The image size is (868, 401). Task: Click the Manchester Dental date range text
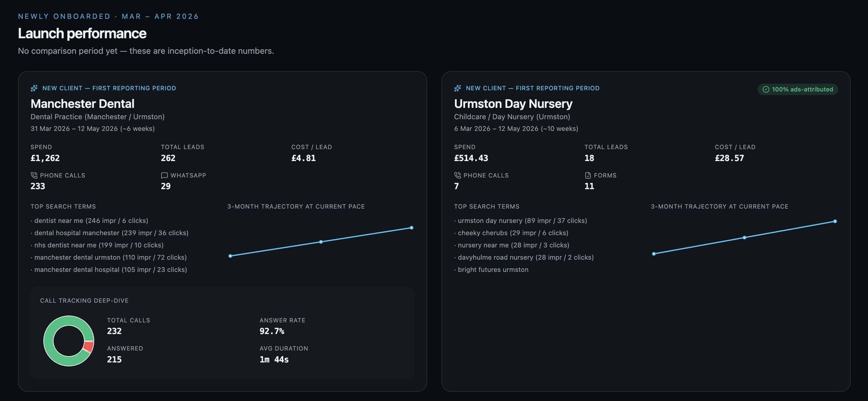click(x=93, y=128)
